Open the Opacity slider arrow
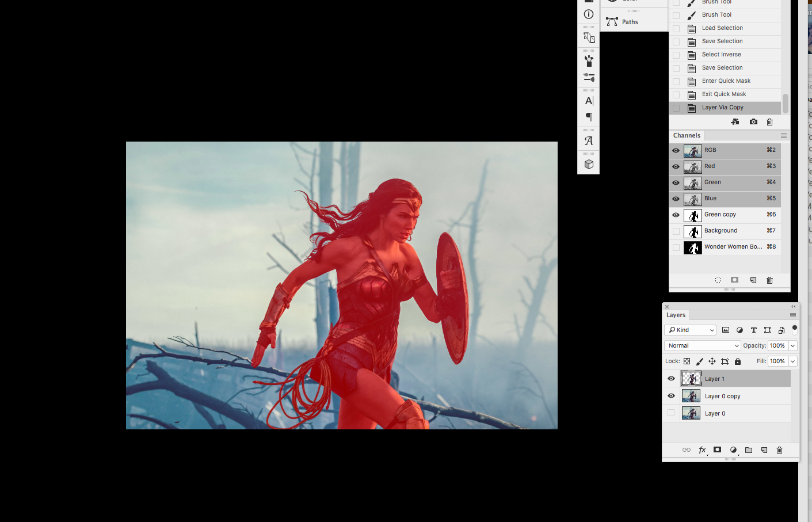The width and height of the screenshot is (812, 522). coord(793,345)
